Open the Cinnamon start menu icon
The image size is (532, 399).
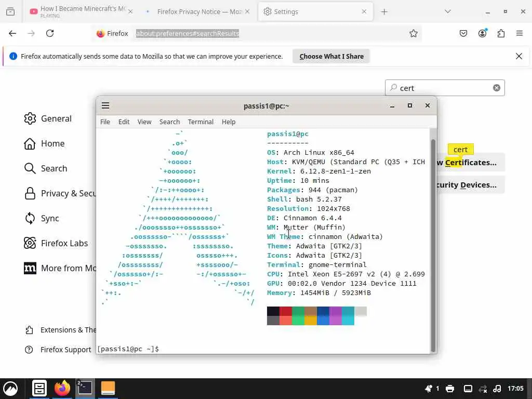(10, 389)
